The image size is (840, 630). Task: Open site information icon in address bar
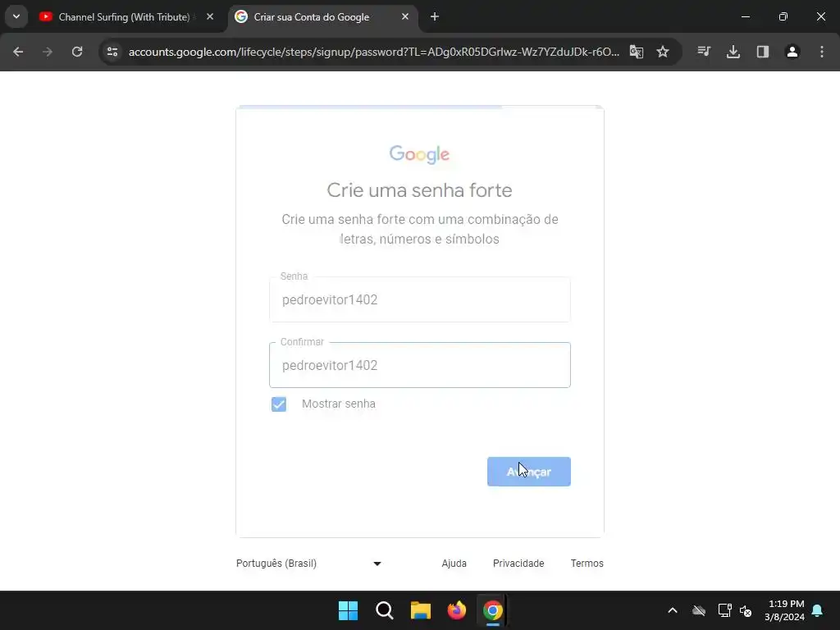(112, 52)
